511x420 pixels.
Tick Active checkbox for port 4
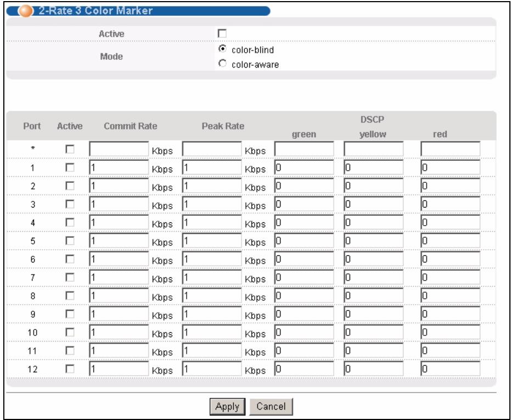(70, 222)
